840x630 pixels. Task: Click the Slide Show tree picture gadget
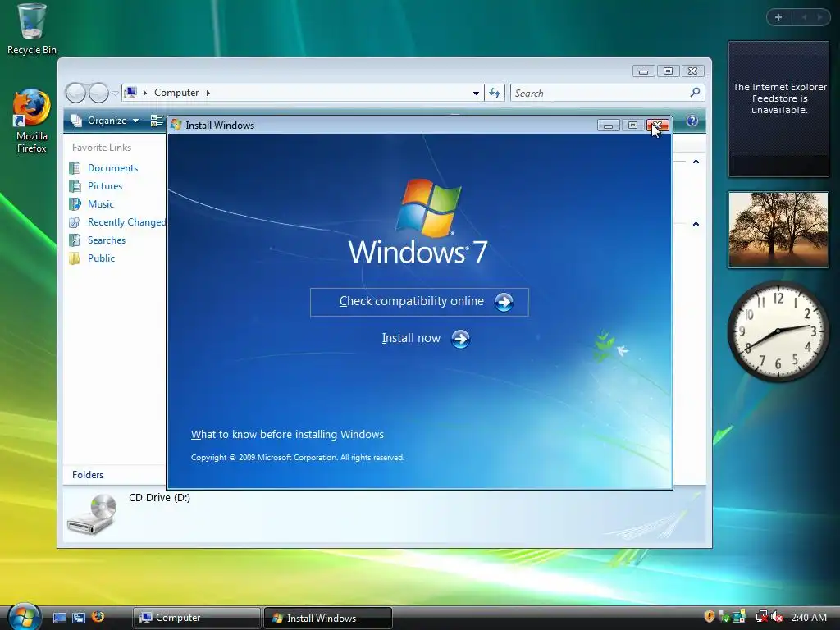(778, 230)
